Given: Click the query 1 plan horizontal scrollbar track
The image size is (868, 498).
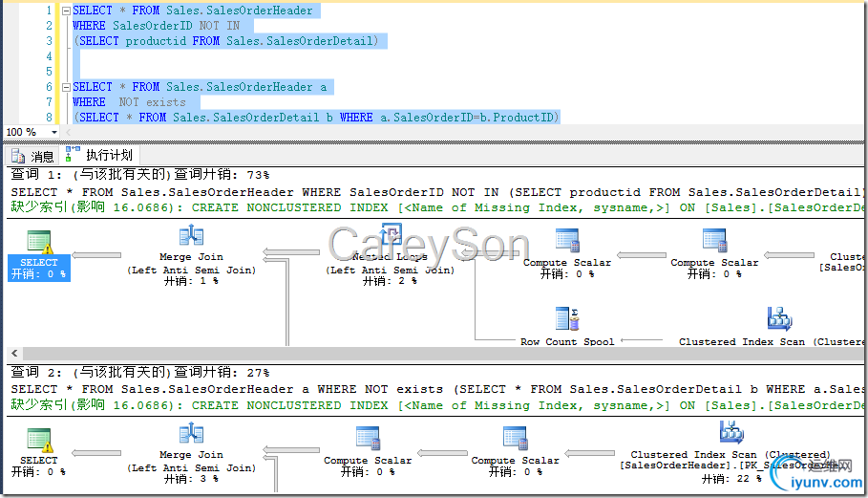Looking at the screenshot, I should [443, 353].
